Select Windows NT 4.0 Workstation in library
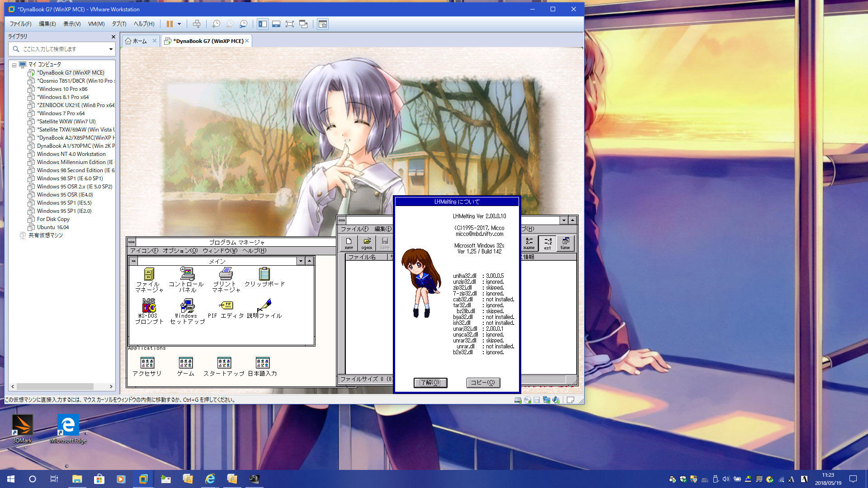Viewport: 868px width, 488px height. point(71,154)
